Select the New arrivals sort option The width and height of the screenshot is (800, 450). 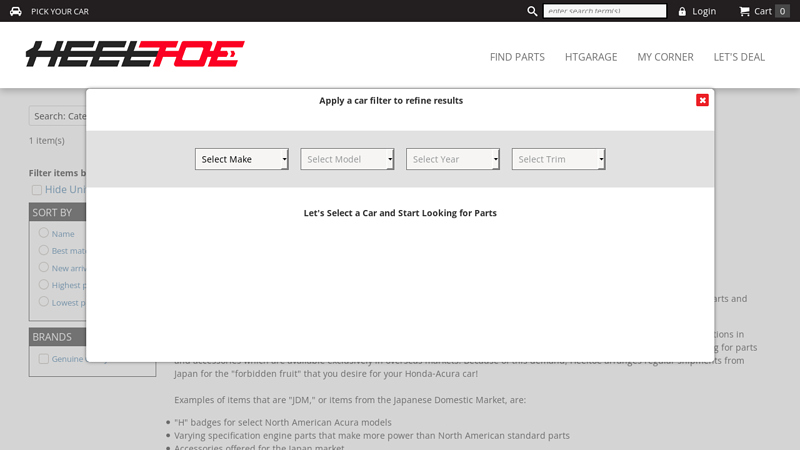[44, 267]
